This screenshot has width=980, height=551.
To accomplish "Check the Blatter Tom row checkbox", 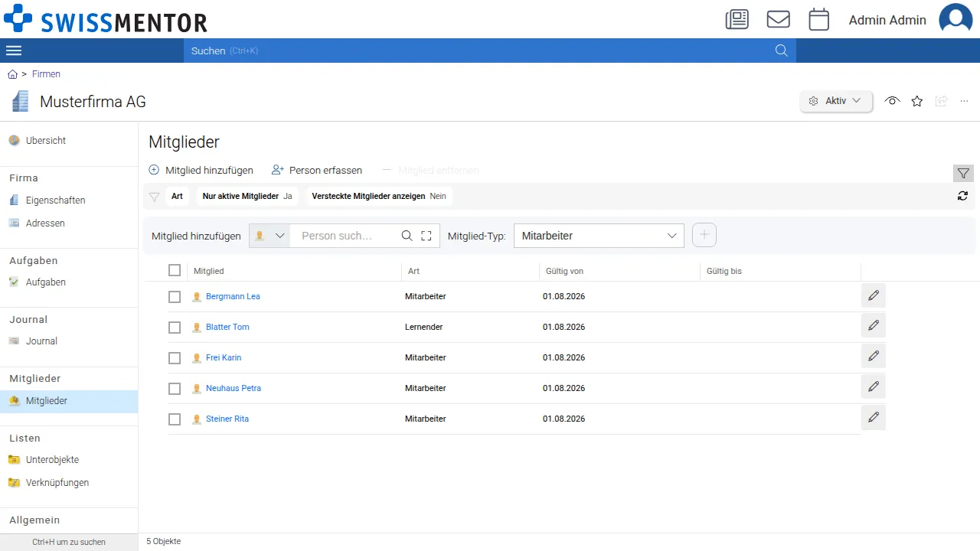I will tap(175, 328).
